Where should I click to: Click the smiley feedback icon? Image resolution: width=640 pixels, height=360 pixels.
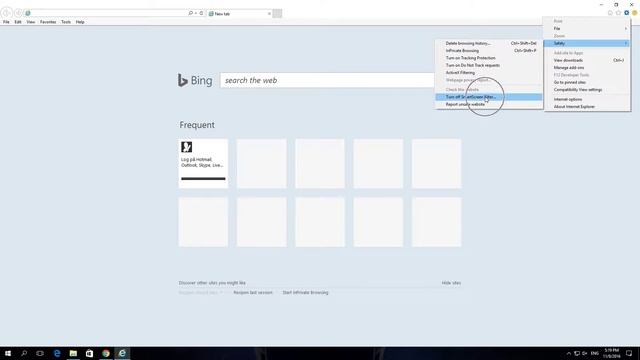click(634, 13)
